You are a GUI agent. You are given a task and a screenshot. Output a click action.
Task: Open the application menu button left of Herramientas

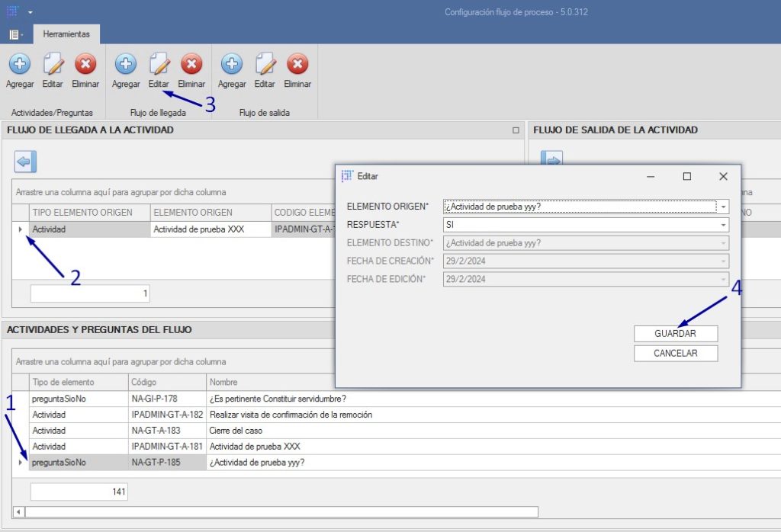point(15,34)
